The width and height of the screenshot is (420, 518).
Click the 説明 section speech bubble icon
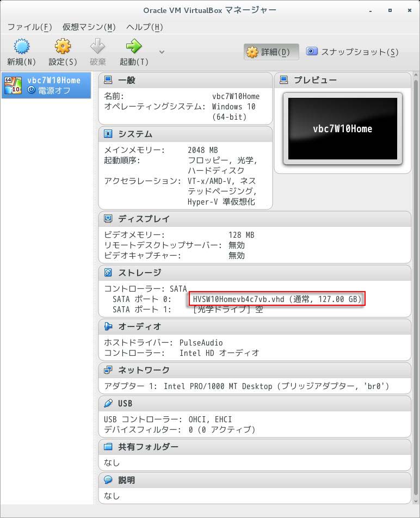coord(108,480)
